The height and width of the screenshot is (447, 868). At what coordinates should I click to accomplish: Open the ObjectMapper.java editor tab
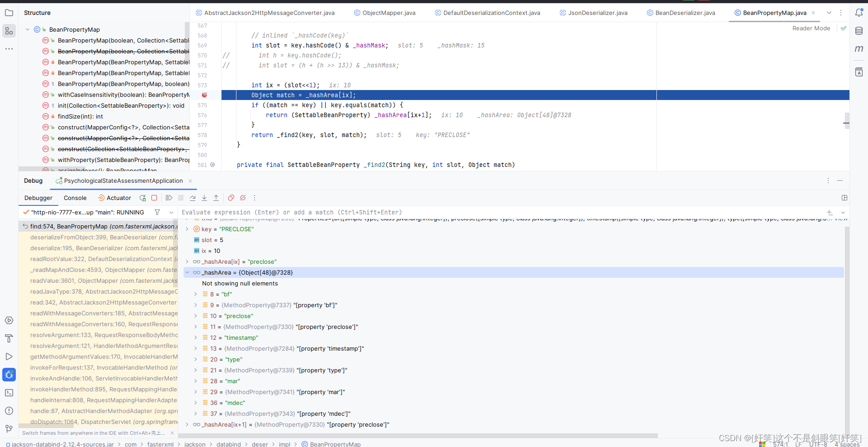pyautogui.click(x=389, y=13)
